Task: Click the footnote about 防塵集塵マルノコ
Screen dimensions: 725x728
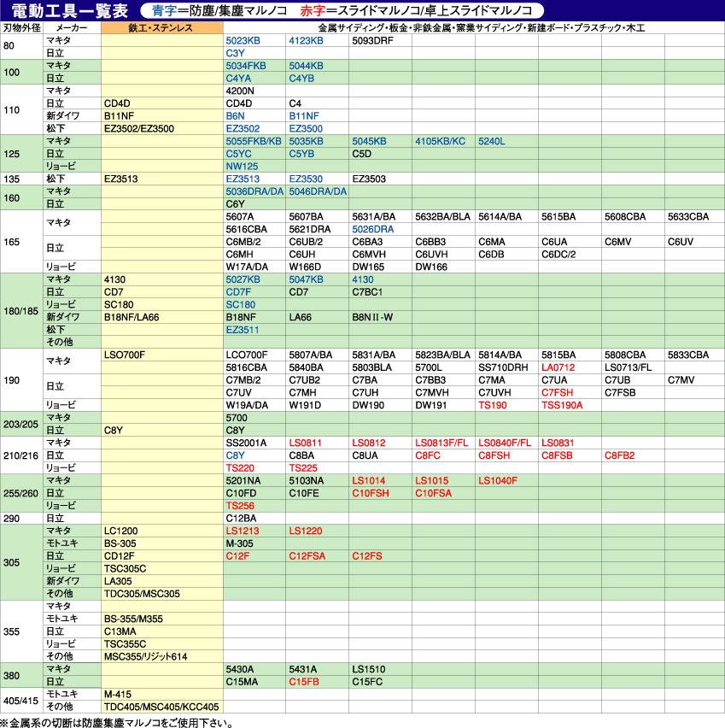Action: coord(116,722)
